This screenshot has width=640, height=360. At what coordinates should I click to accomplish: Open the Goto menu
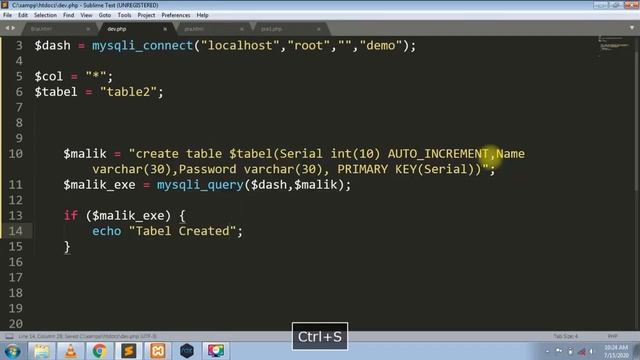[105, 15]
